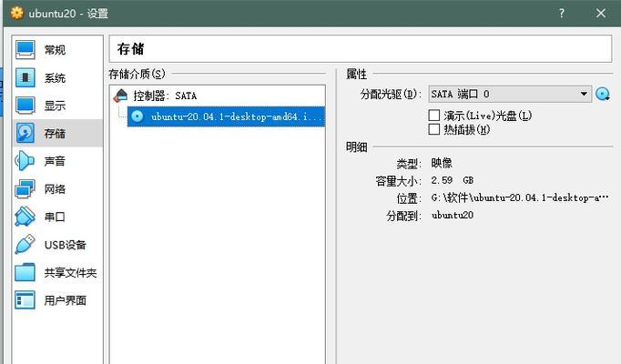621x364 pixels.
Task: Select ubuntu-20.04.1-desktop-amd64 disc entry
Action: pos(226,116)
